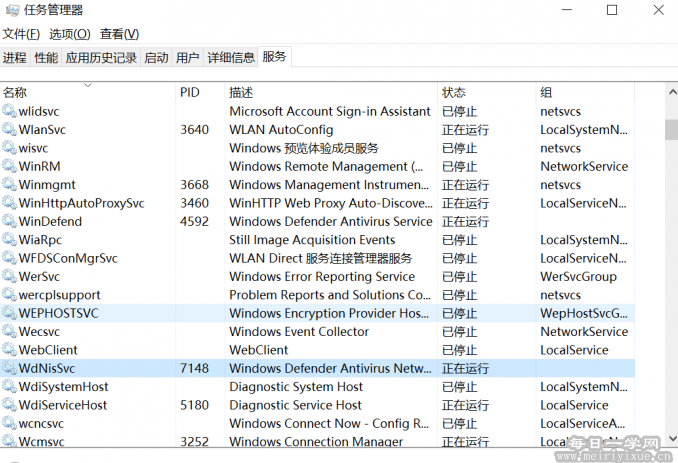Click the icon next to WdiServiceHost

[9, 405]
